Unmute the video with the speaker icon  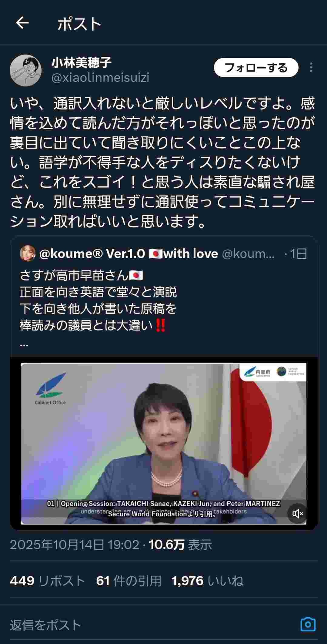click(x=297, y=513)
